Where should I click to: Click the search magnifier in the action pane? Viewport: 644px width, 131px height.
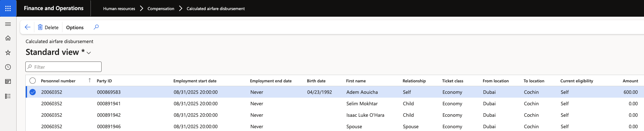pos(96,27)
